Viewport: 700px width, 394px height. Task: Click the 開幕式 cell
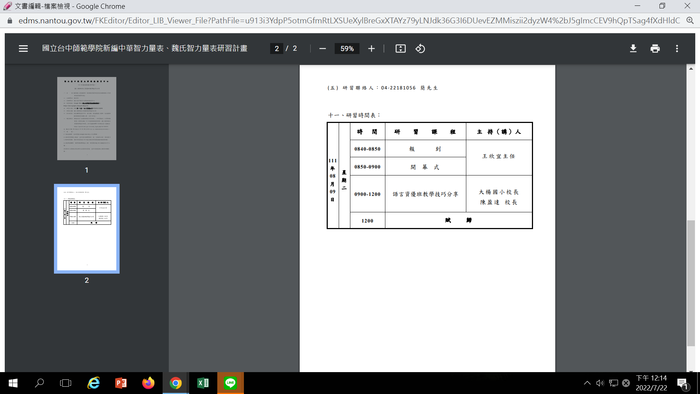pos(425,167)
